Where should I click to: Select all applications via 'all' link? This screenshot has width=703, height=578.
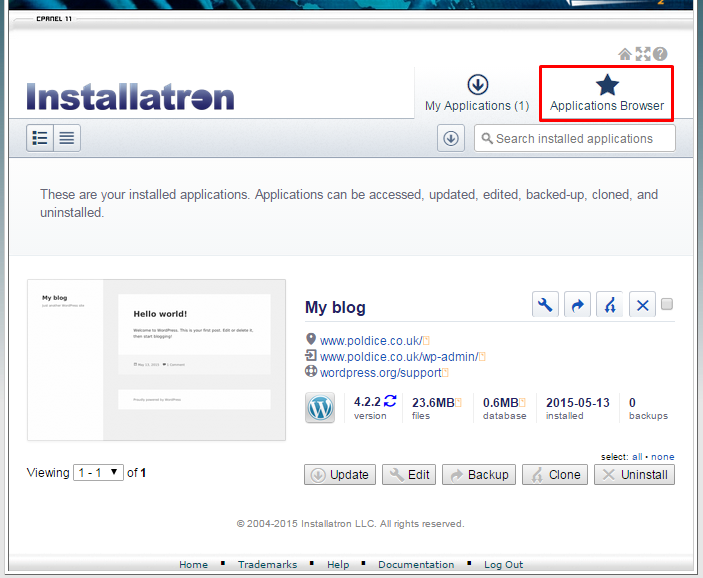637,457
